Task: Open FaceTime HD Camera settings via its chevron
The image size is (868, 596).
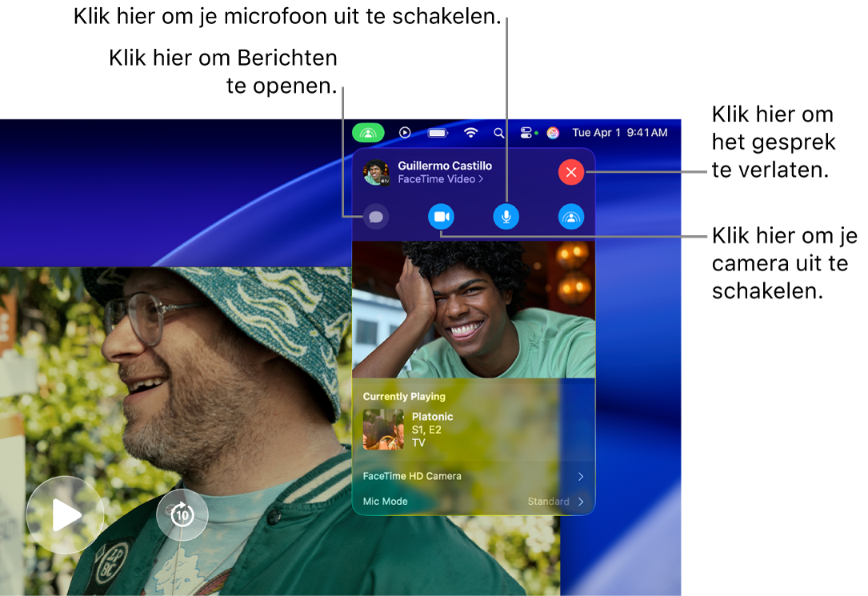Action: 580,475
